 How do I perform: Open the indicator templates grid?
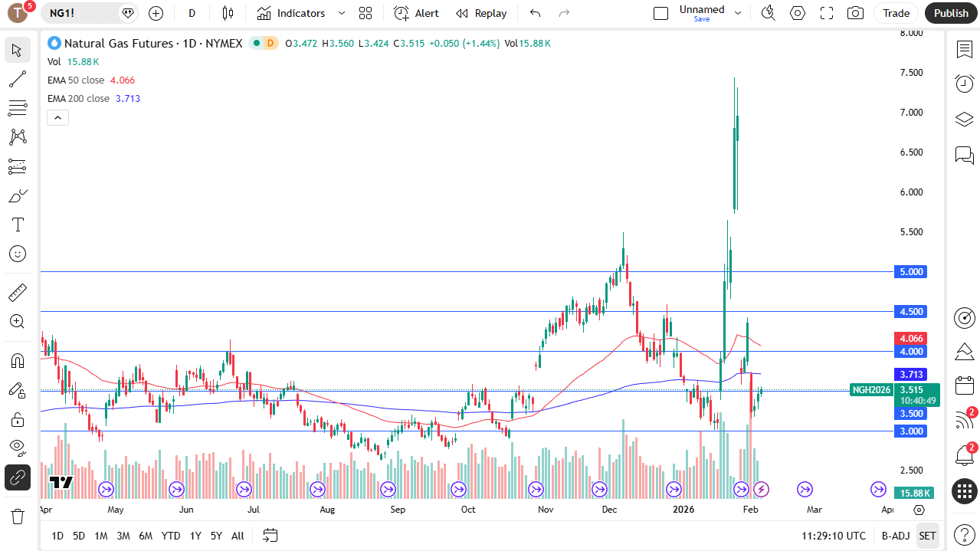[365, 13]
